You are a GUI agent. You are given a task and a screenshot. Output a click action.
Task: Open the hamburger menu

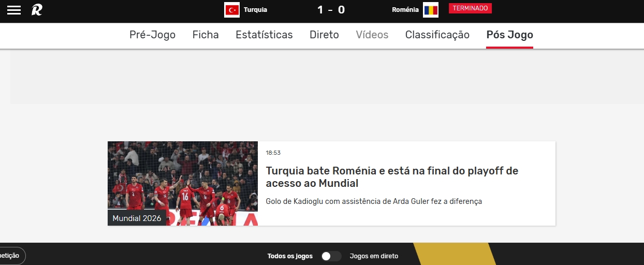click(14, 10)
